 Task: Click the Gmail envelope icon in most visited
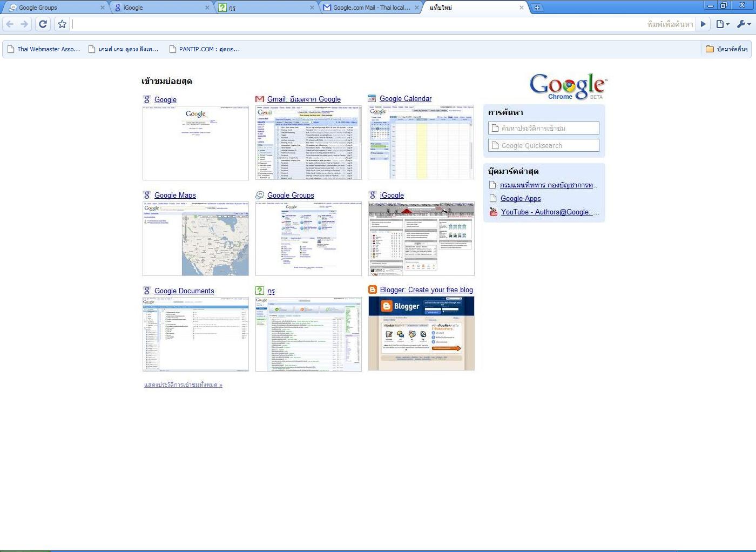point(260,99)
